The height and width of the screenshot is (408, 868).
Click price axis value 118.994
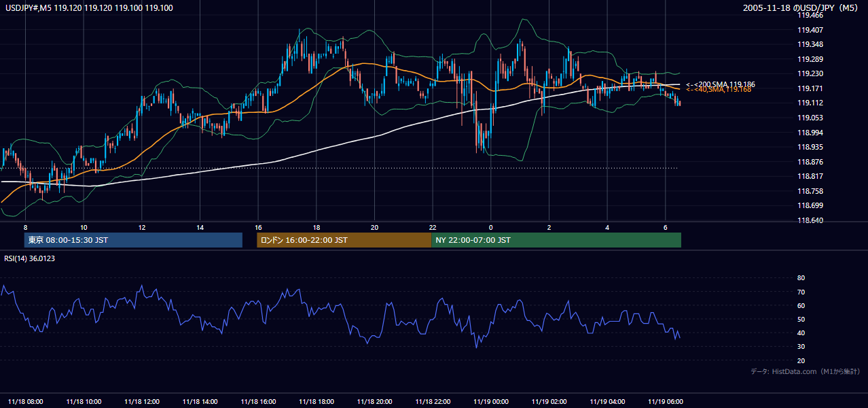(x=810, y=133)
